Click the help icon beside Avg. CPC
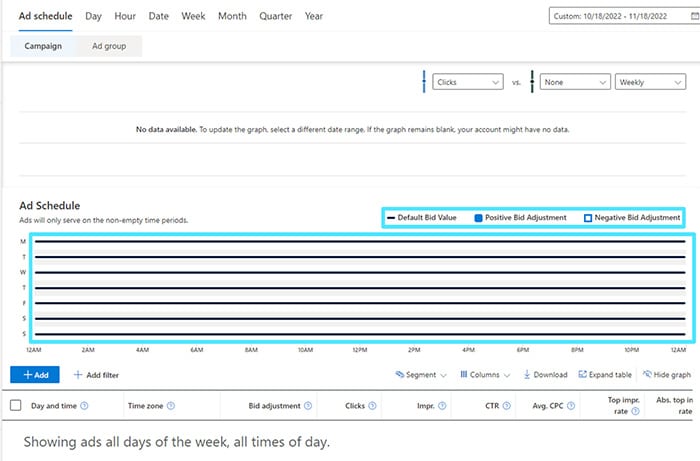Viewport: 700px width, 461px height. 571,406
